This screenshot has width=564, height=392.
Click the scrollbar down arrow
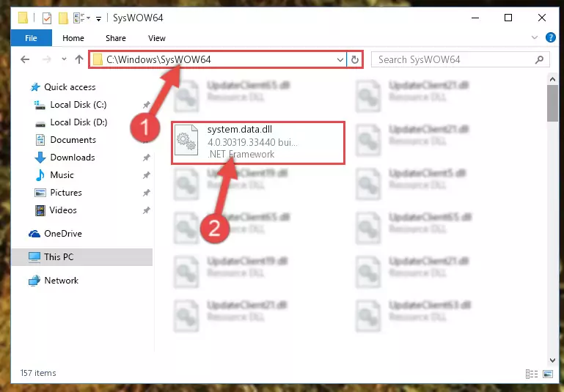click(552, 360)
